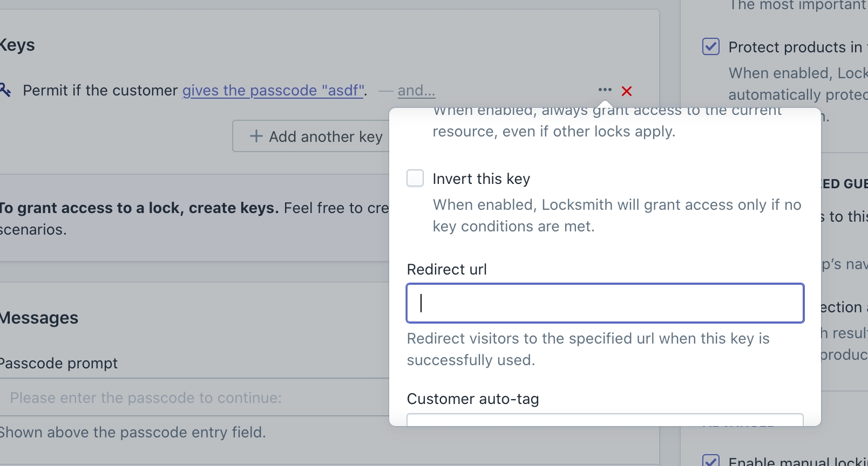Screen dimensions: 868x466
Task: Click the "Redirect url" field label
Action: coord(446,269)
